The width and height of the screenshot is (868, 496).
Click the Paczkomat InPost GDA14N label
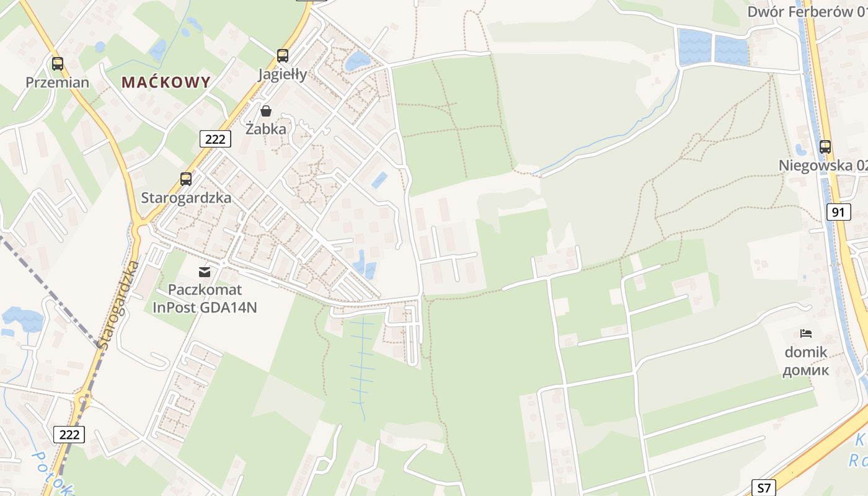click(x=205, y=298)
